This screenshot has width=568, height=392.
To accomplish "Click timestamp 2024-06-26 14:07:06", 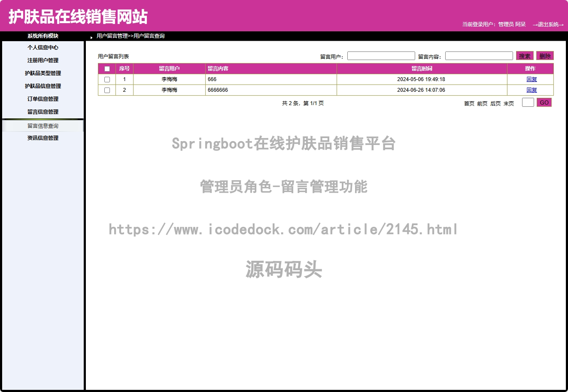I will [x=421, y=90].
